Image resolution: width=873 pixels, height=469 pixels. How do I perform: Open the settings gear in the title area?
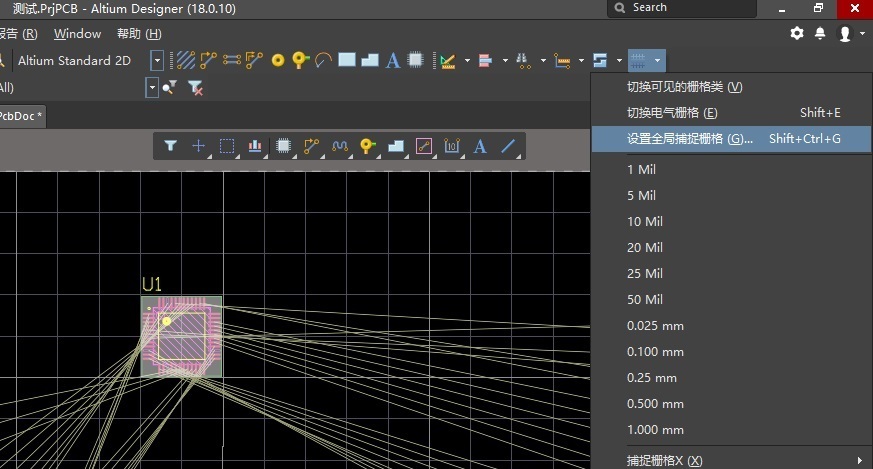click(x=797, y=33)
